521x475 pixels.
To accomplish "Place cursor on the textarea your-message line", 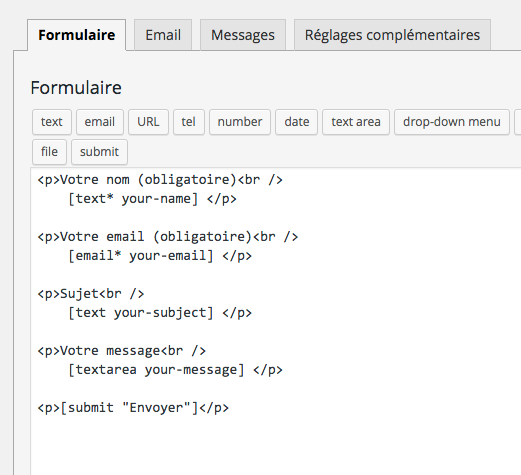I will click(175, 370).
